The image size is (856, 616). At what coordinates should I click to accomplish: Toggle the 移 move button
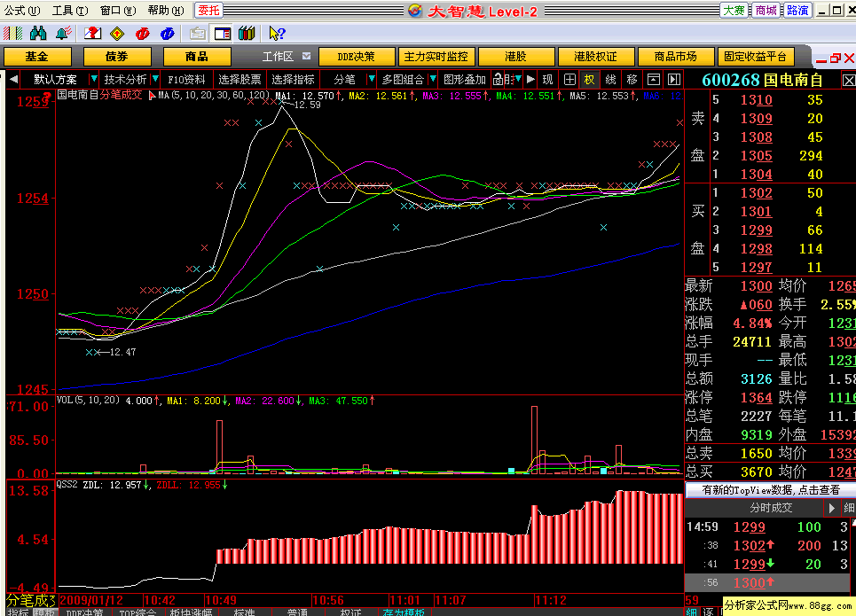(x=632, y=80)
